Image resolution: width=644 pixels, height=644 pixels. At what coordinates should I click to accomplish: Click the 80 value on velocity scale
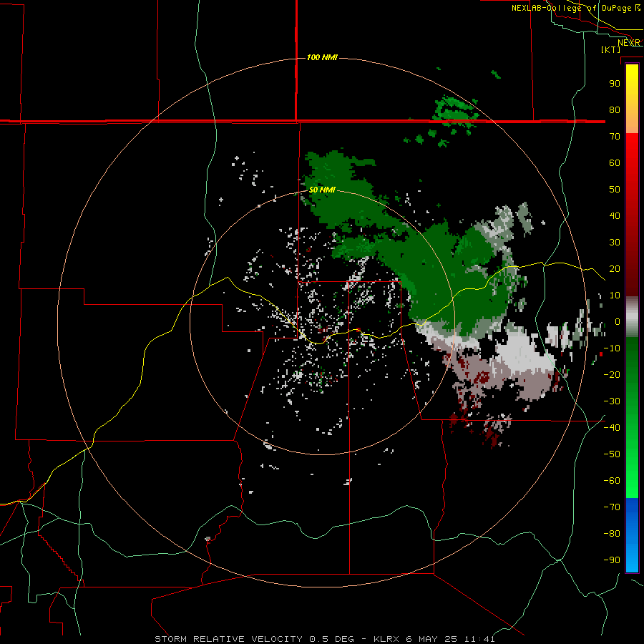[615, 110]
